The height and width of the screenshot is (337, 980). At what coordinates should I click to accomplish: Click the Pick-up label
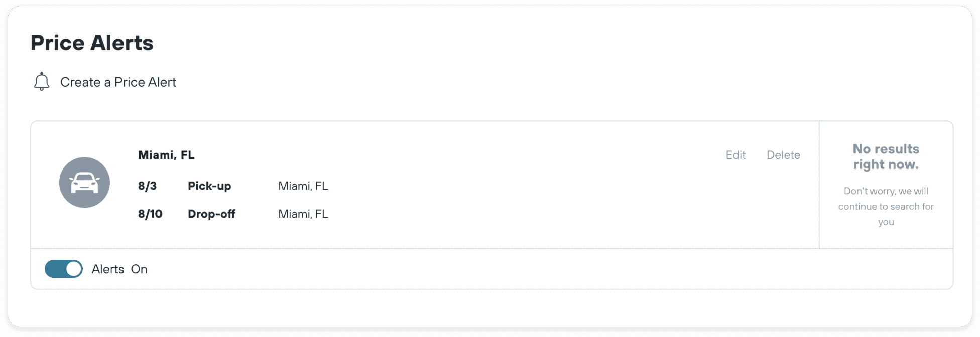coord(209,186)
